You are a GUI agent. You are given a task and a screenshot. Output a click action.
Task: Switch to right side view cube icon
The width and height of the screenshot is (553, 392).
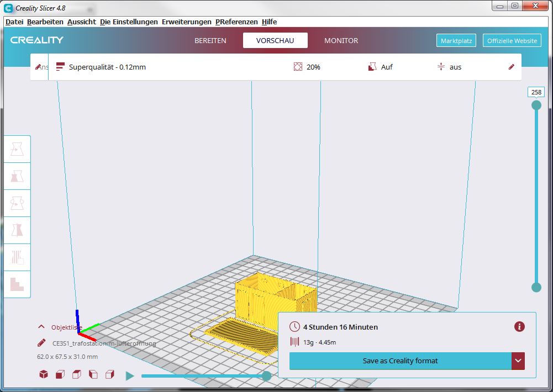(110, 374)
